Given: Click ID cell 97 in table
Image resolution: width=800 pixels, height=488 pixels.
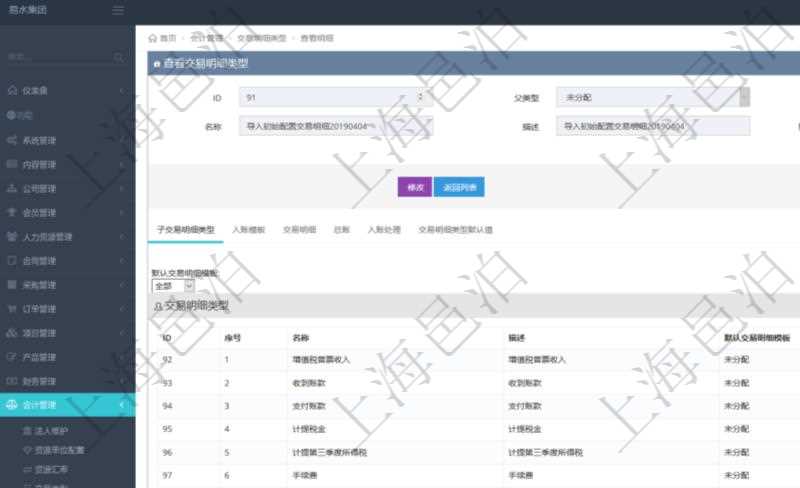Looking at the screenshot, I should tap(167, 475).
